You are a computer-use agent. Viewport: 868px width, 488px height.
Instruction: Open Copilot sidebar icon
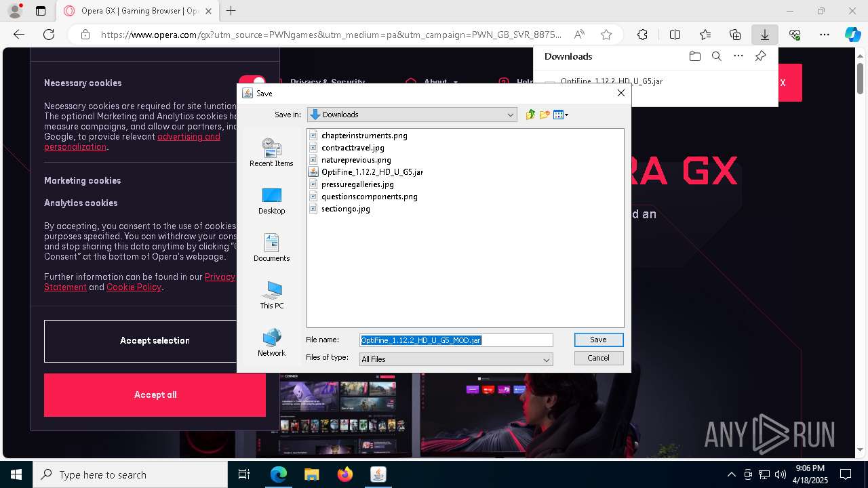pos(852,35)
